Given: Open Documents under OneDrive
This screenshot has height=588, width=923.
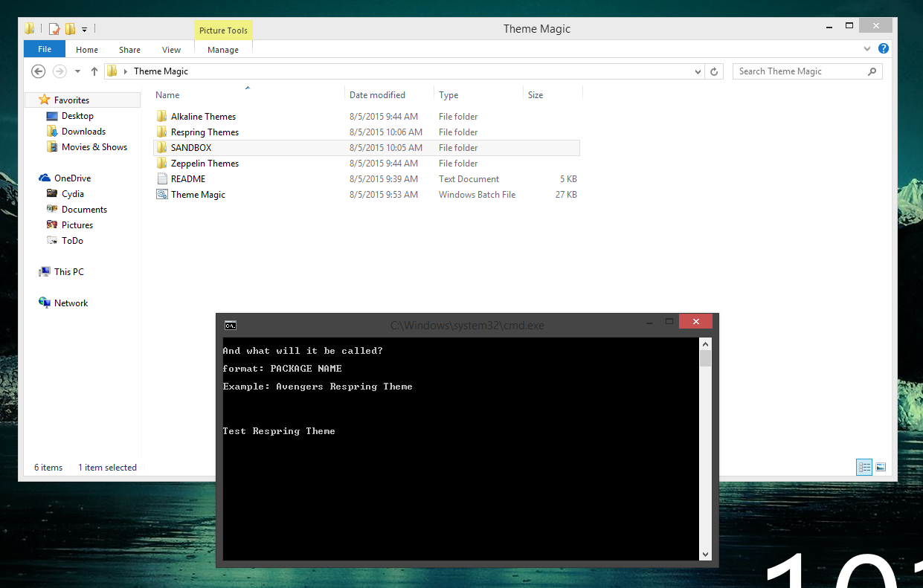Looking at the screenshot, I should pos(84,210).
